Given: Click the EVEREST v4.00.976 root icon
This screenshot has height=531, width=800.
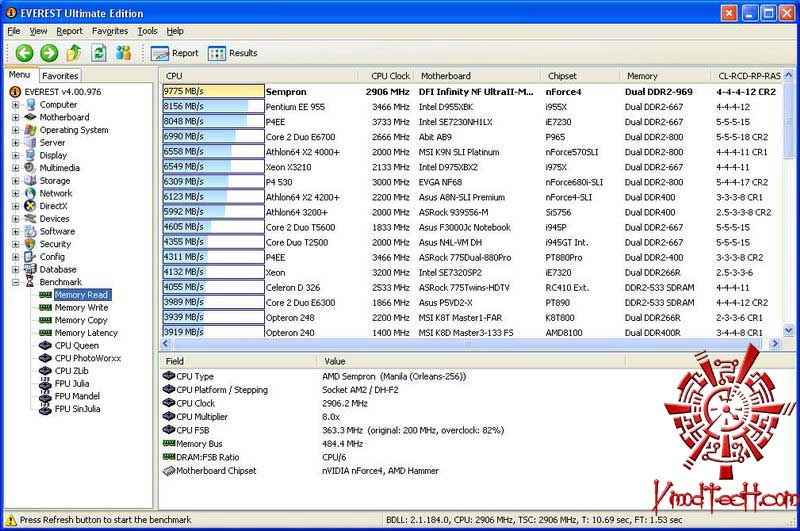Looking at the screenshot, I should point(15,92).
